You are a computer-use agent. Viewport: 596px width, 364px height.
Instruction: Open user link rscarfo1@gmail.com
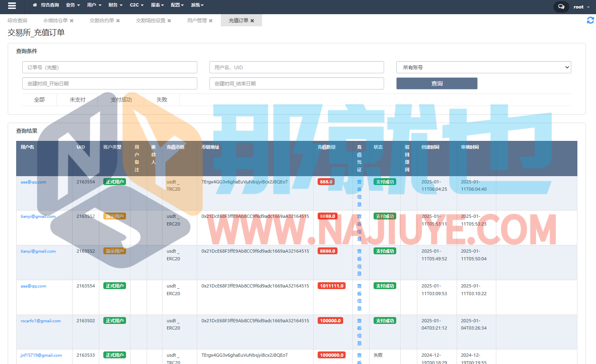coord(41,321)
